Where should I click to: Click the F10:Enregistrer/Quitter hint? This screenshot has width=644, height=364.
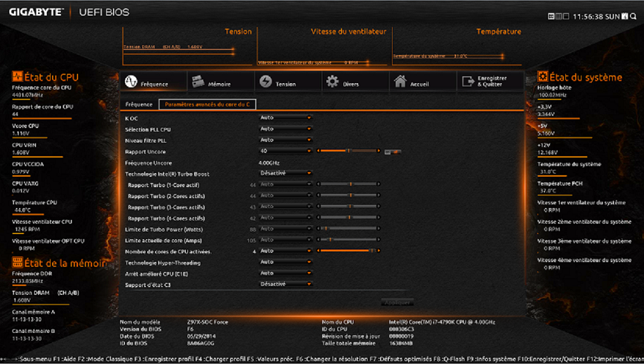tap(551, 359)
